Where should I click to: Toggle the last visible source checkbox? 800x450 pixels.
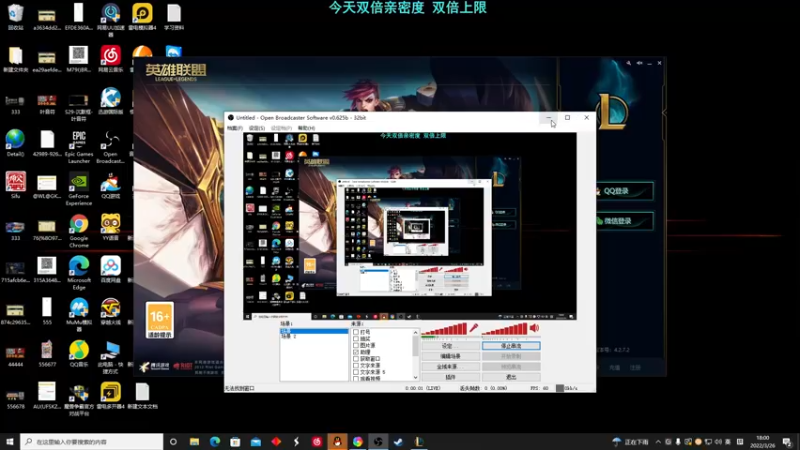pyautogui.click(x=356, y=379)
